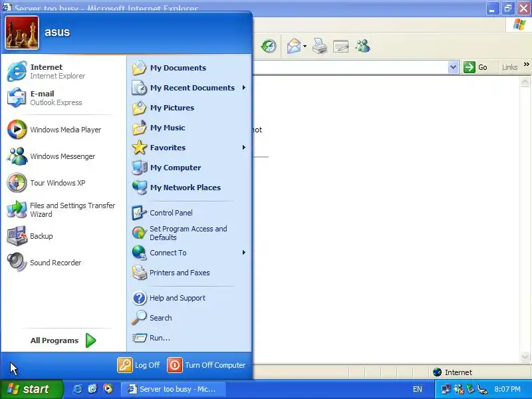Click the Mail toolbar icon in Internet Explorer
Image resolution: width=532 pixels, height=399 pixels.
click(293, 46)
